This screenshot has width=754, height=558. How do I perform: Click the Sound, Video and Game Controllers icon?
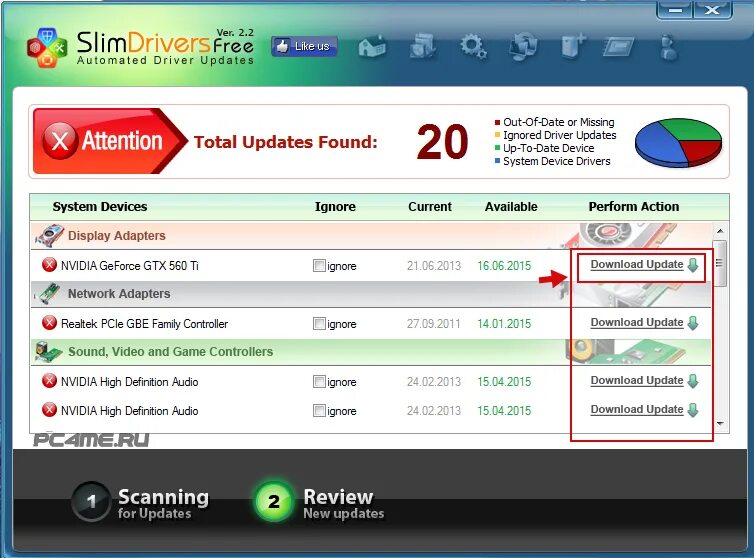pyautogui.click(x=49, y=352)
